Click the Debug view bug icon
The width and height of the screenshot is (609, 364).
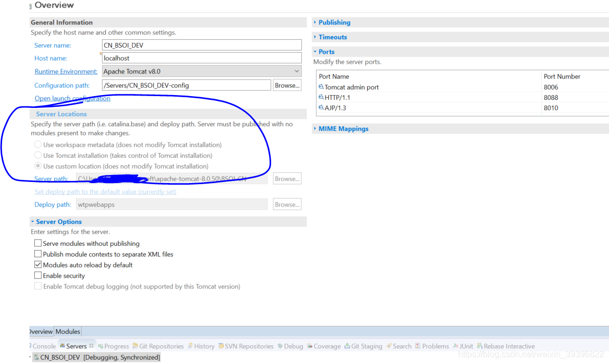pos(280,346)
